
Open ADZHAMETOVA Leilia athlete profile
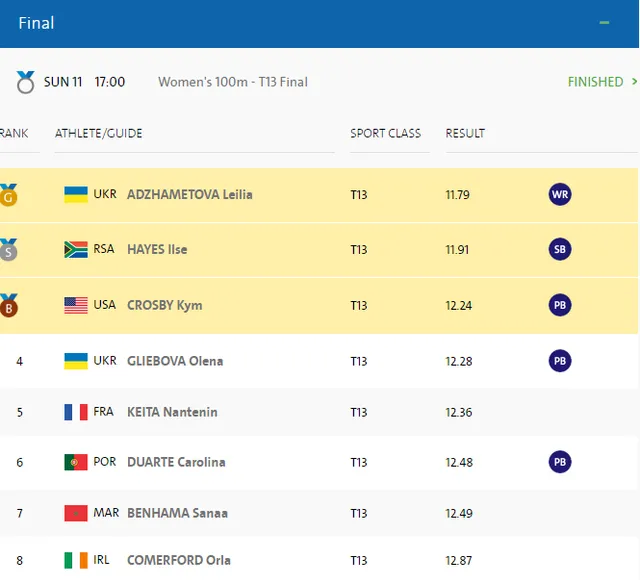[189, 194]
